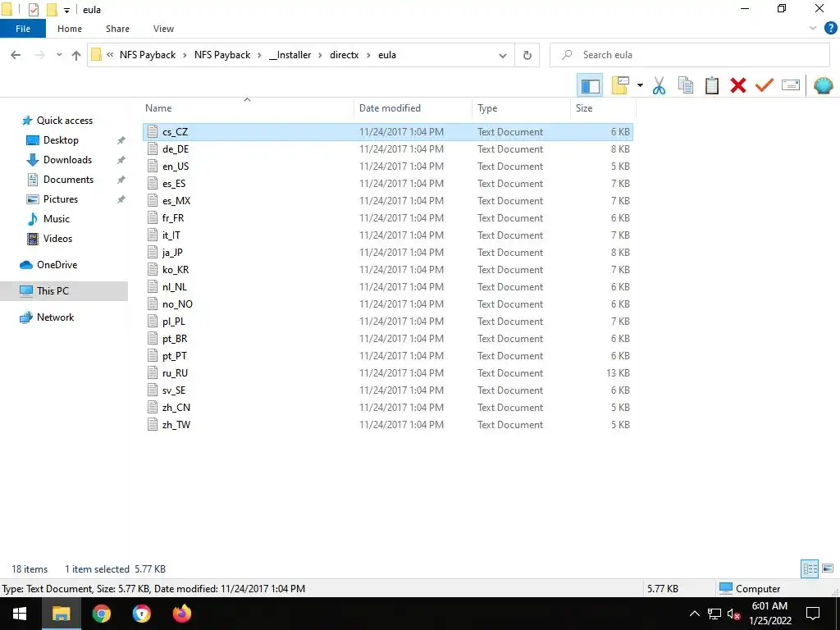
Task: Click the first NFS Payback breadcrumb
Action: [148, 55]
